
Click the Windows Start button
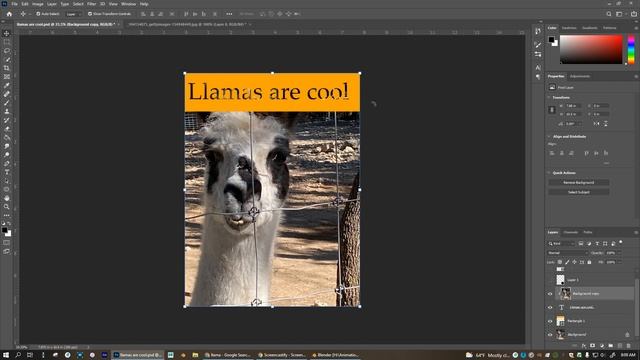tap(6, 355)
